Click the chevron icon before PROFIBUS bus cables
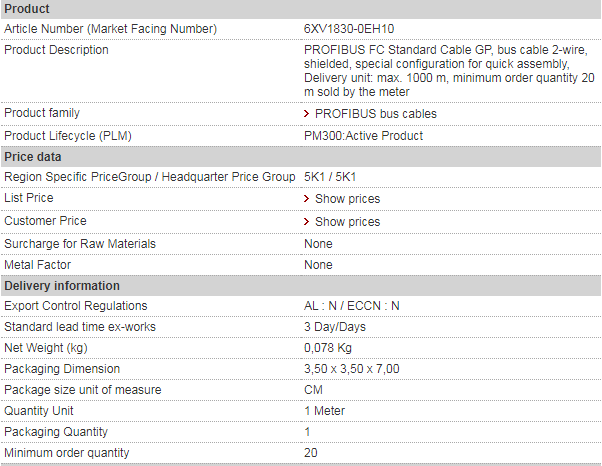 [307, 114]
